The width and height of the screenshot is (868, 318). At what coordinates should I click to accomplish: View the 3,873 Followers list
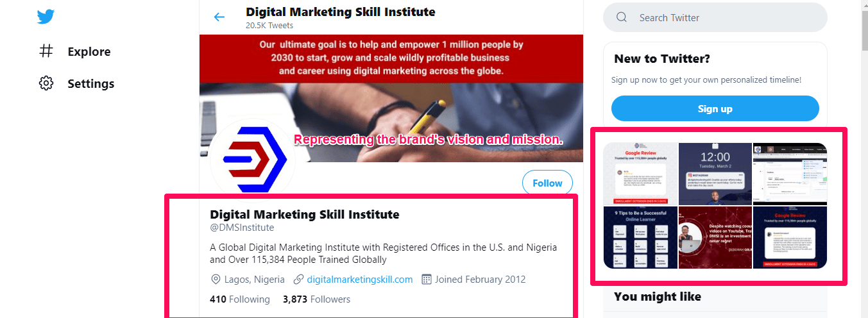tap(316, 299)
